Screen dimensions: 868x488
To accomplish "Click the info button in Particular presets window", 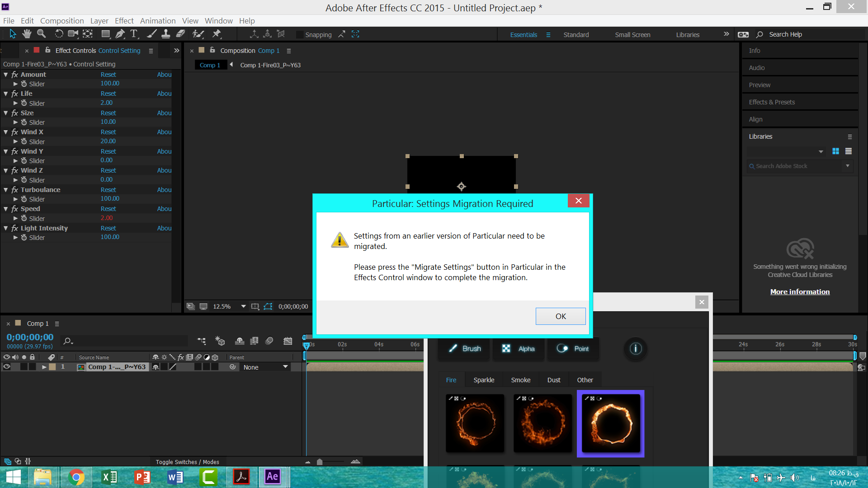I will pos(636,348).
